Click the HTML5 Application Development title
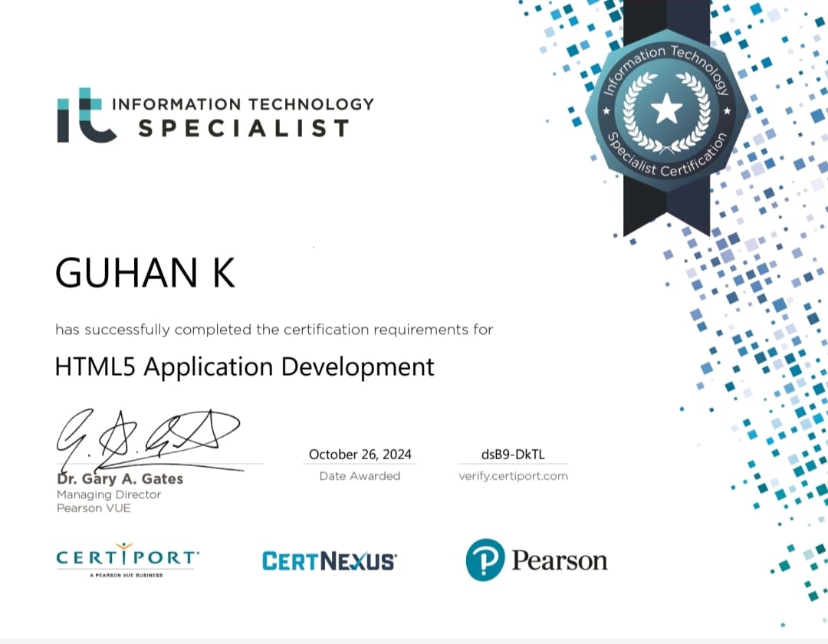828x644 pixels. click(245, 366)
